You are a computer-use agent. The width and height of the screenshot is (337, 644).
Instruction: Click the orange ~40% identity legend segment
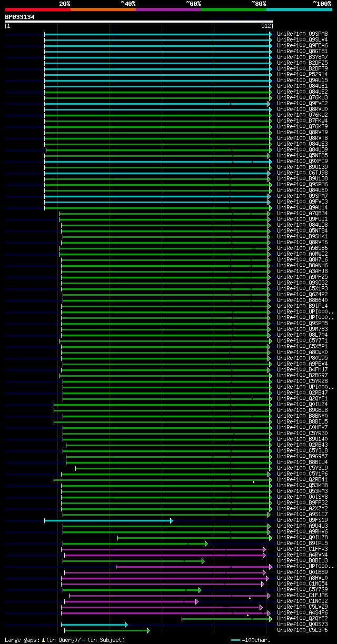click(103, 9)
